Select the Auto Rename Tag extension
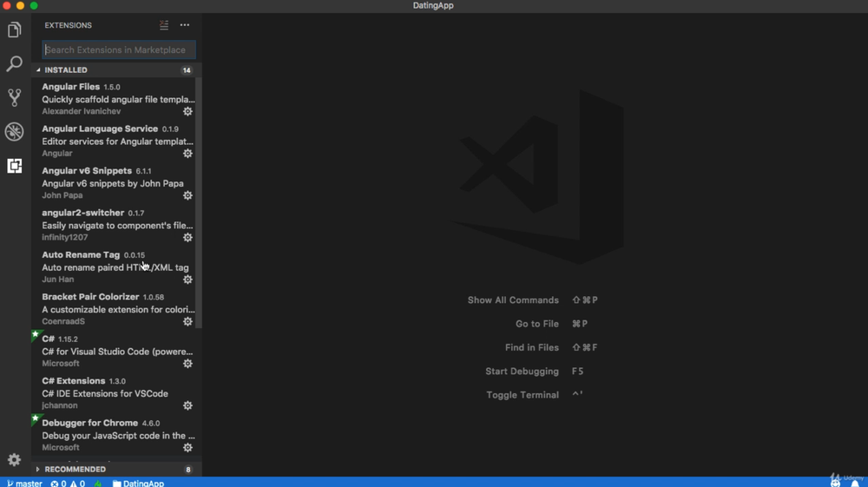This screenshot has height=487, width=868. coord(114,267)
